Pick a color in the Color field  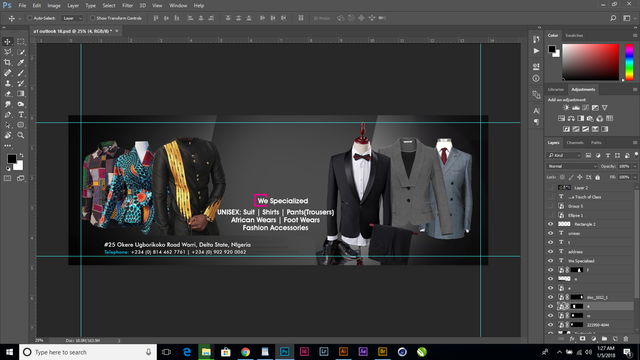tap(590, 62)
